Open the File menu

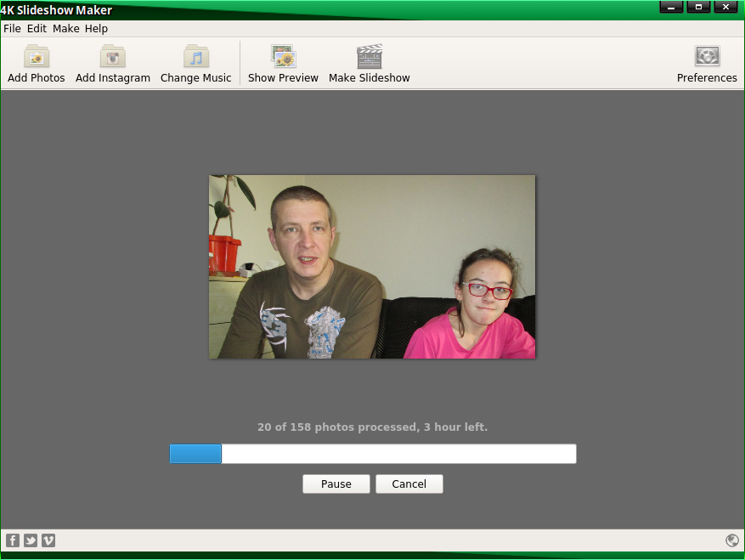(x=13, y=29)
